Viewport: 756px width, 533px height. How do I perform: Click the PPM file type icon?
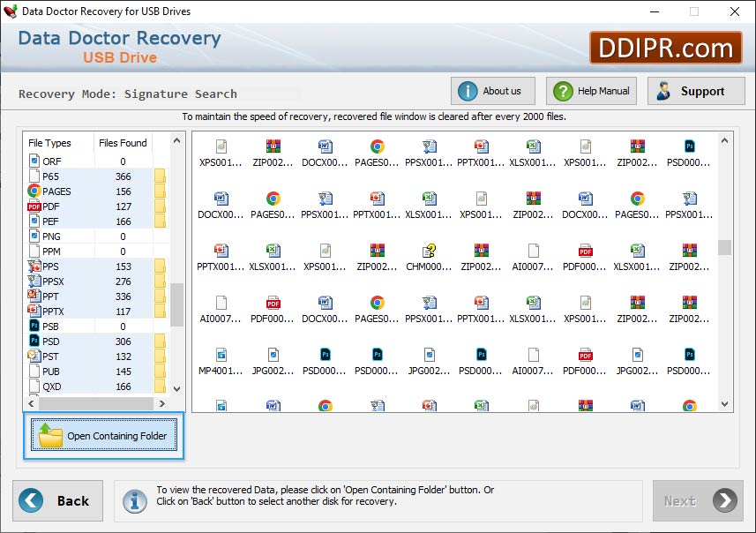tap(34, 251)
